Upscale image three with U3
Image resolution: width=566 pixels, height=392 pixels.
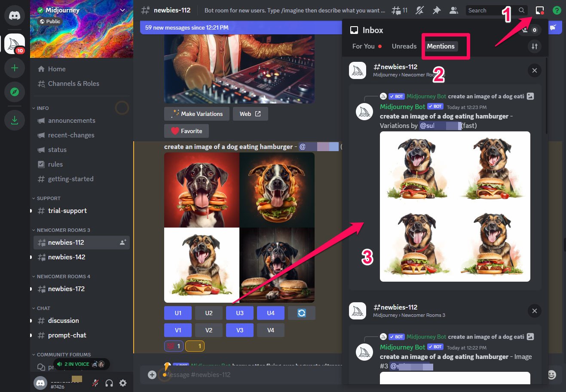[x=240, y=313]
